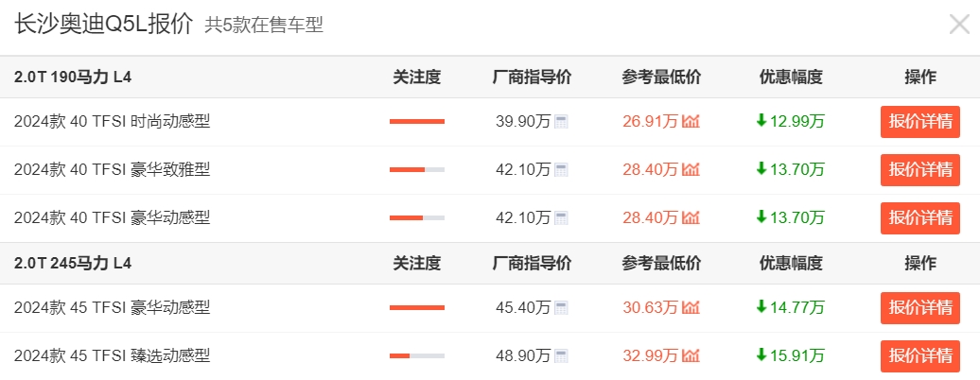Open trend chart icon for 40 TFSI 豪华致雅型

(691, 169)
